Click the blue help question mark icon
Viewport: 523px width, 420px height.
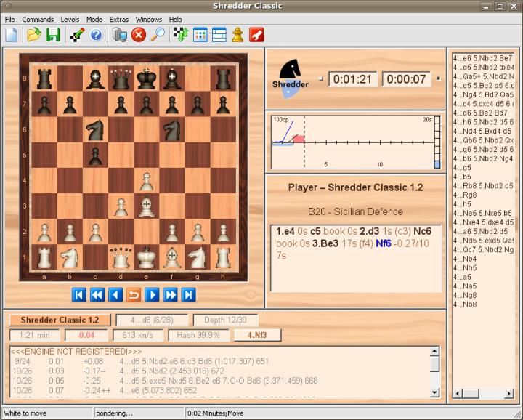coord(96,34)
